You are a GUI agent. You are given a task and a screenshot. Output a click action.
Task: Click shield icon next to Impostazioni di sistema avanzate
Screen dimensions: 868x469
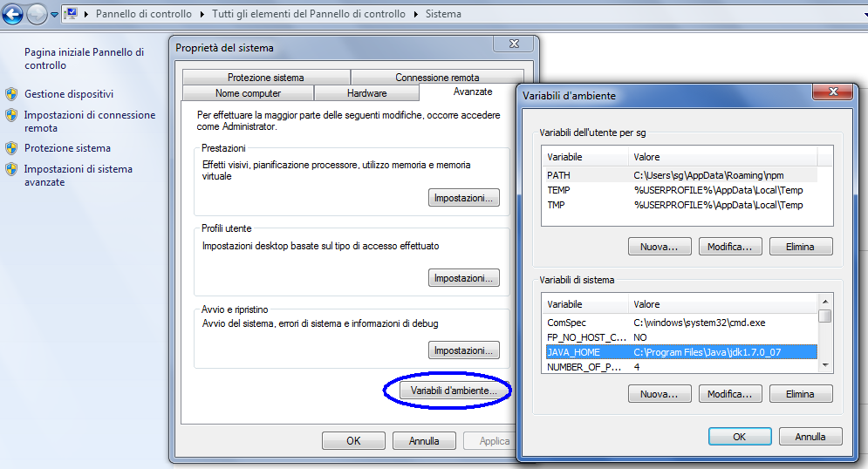tap(11, 169)
